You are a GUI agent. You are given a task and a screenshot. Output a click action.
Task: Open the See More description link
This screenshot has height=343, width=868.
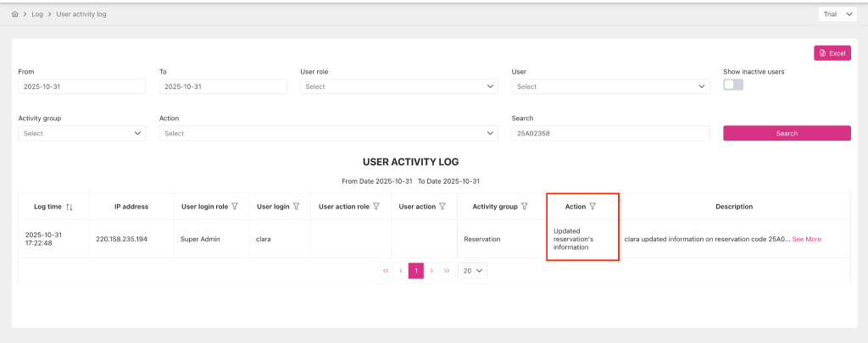pos(806,239)
